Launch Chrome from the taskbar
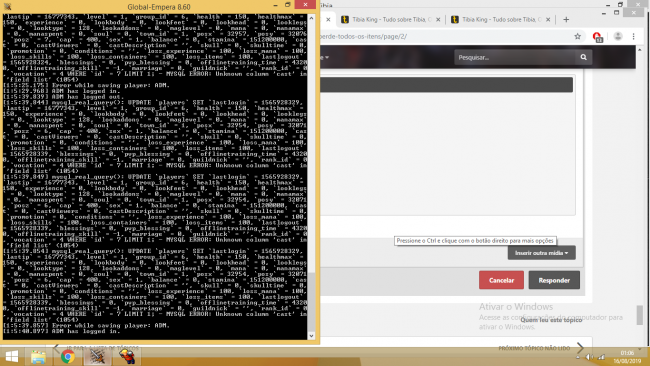This screenshot has width=650, height=366. (68, 356)
